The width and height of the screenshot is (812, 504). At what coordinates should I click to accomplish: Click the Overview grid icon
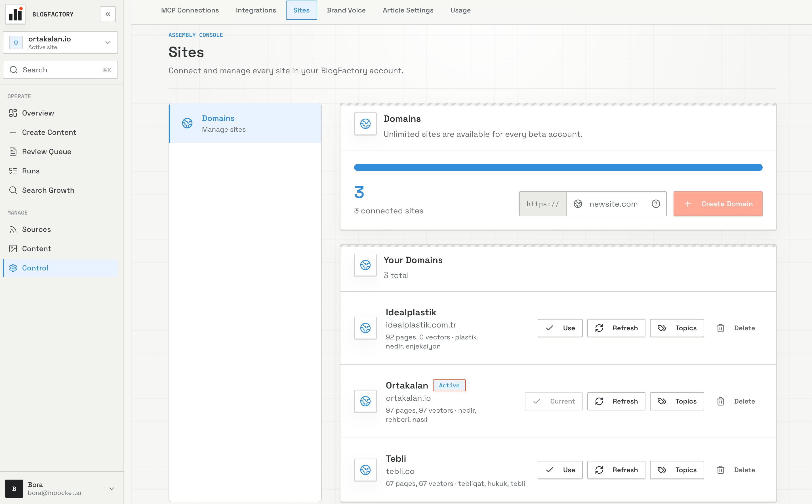(13, 113)
